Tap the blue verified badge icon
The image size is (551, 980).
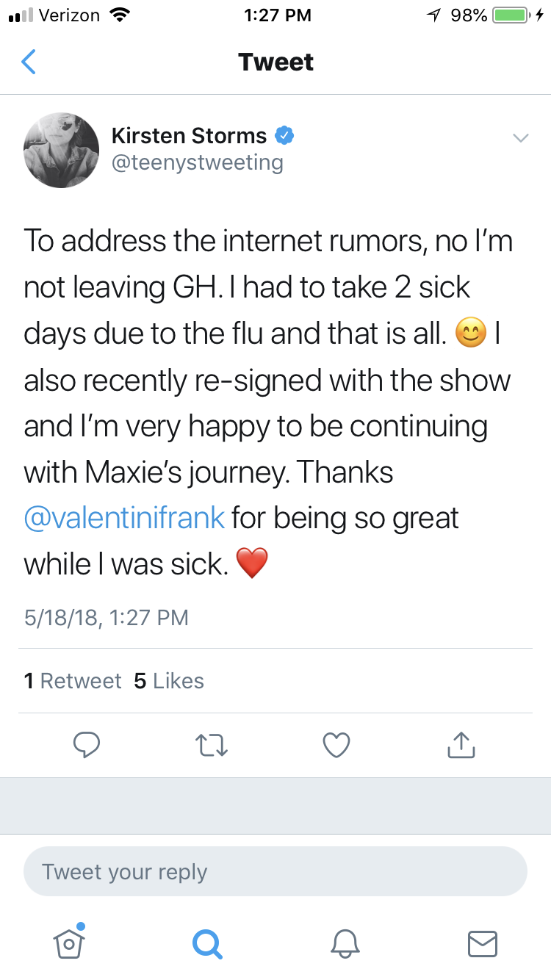pyautogui.click(x=284, y=135)
